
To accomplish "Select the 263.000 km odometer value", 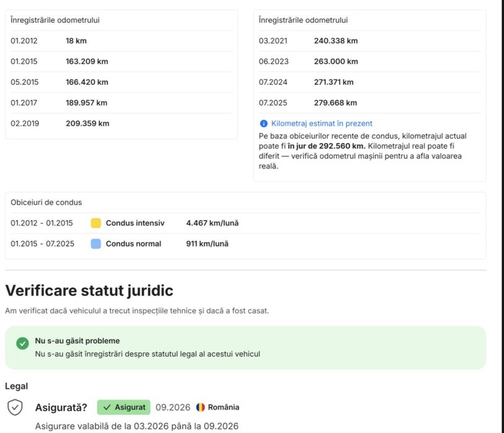I will 336,61.
